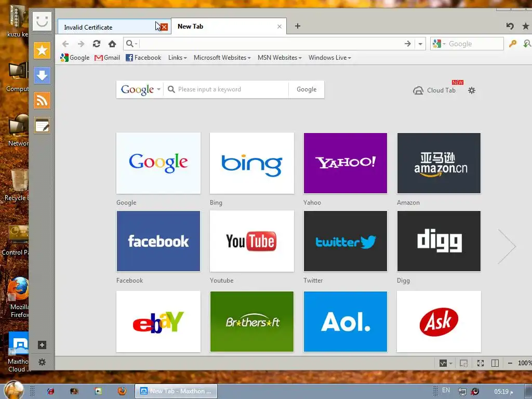Go to the home page icon
Viewport: 532px width, 399px height.
coord(112,44)
